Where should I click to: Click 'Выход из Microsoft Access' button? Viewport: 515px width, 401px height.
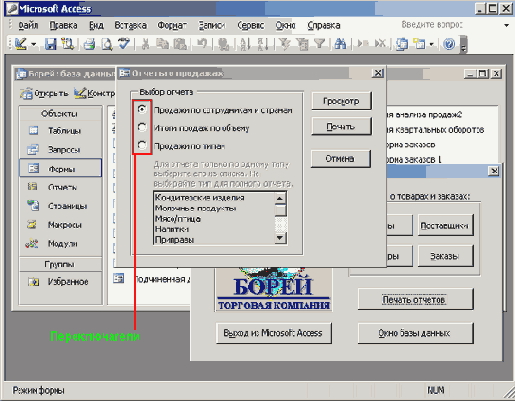tap(274, 333)
